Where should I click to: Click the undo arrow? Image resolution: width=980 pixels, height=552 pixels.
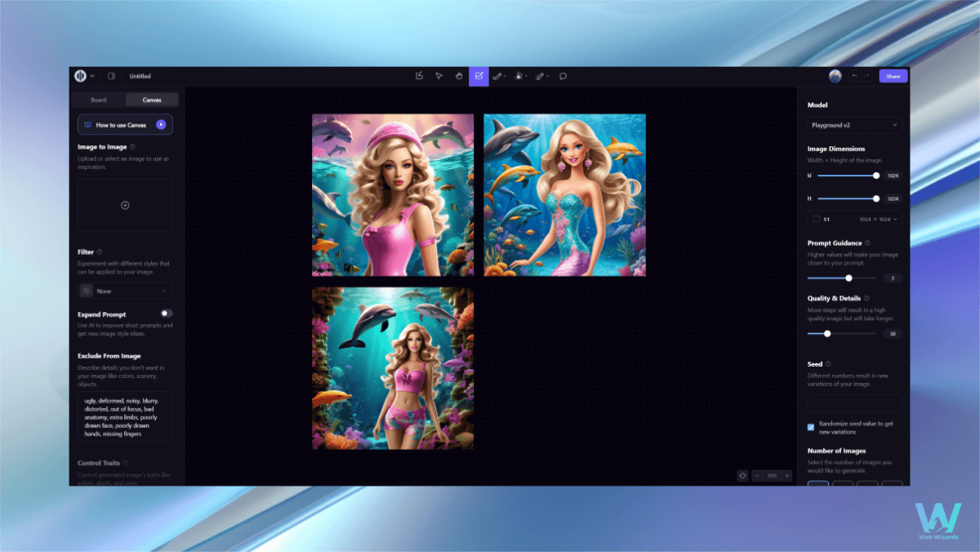pos(854,76)
